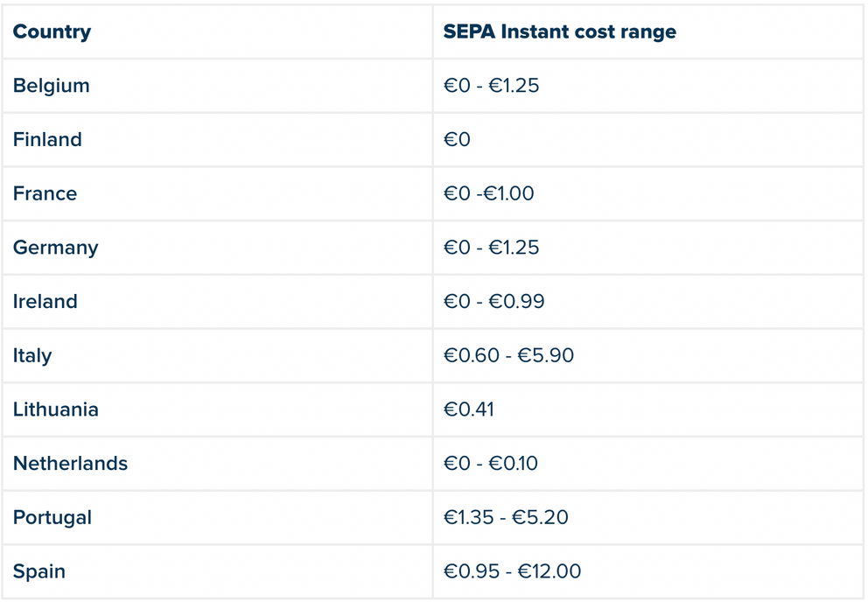Select the Spain country cell
This screenshot has height=602, width=868.
(x=38, y=572)
